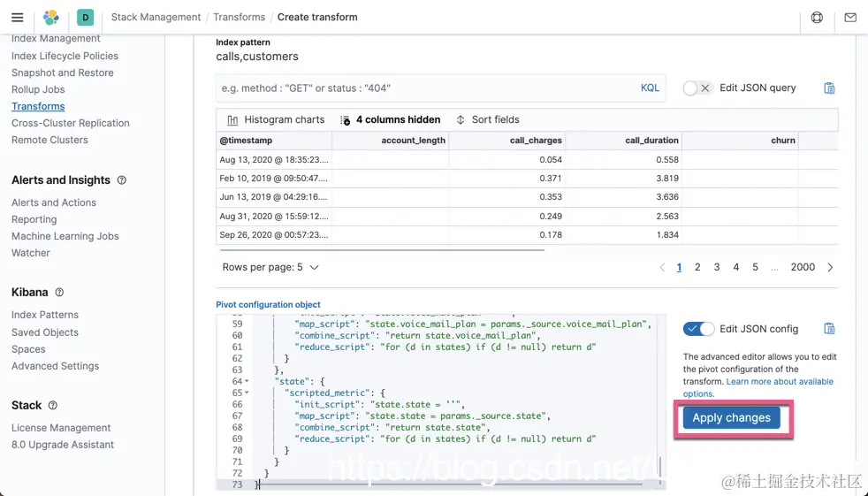Toggle Histogram charts display
This screenshot has height=496, width=868.
pos(276,120)
